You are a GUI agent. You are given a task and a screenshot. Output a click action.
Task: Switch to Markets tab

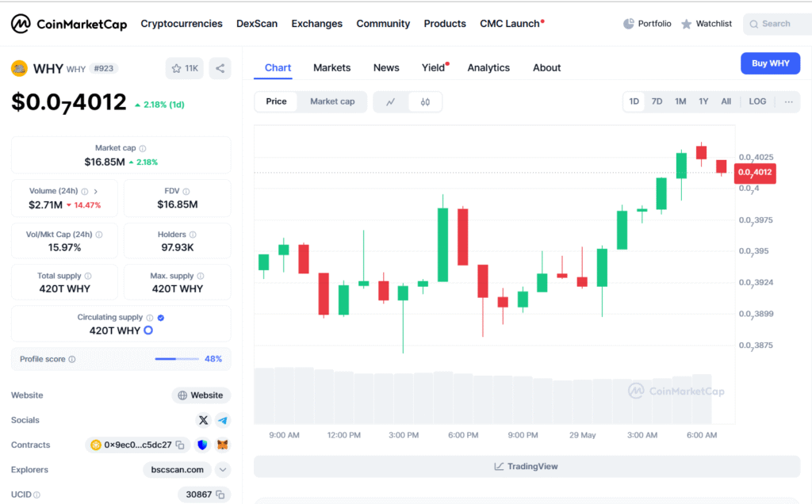(x=332, y=68)
